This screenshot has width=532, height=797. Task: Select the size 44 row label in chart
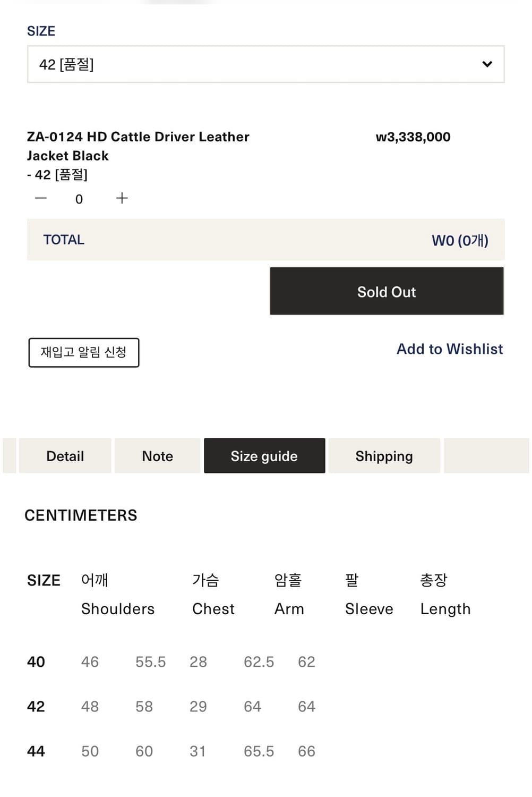click(36, 751)
